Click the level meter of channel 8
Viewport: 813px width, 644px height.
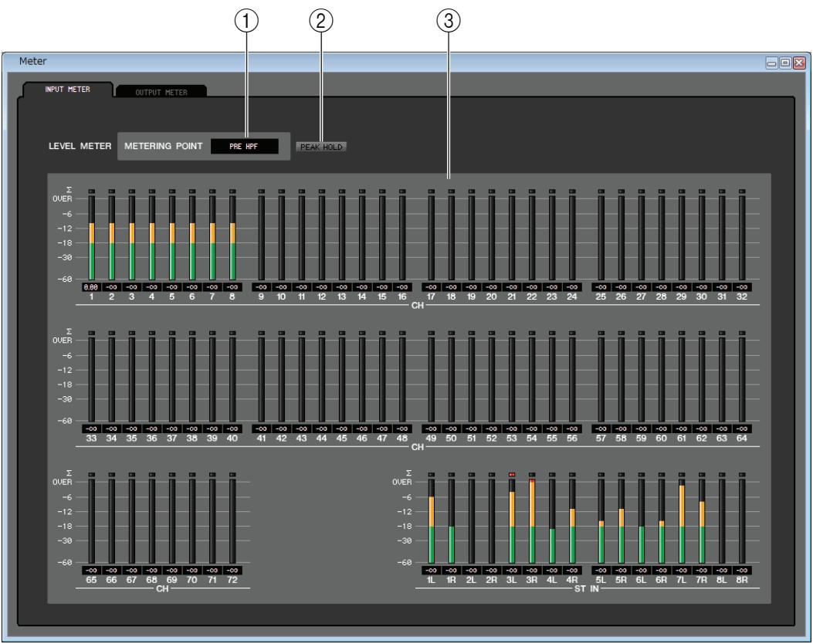coord(232,238)
